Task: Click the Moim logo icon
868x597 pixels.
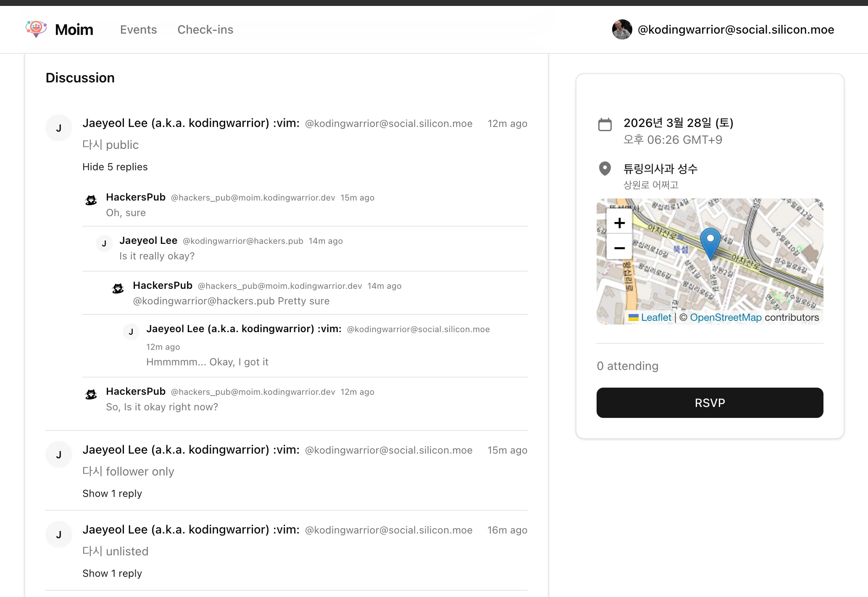Action: [x=36, y=29]
